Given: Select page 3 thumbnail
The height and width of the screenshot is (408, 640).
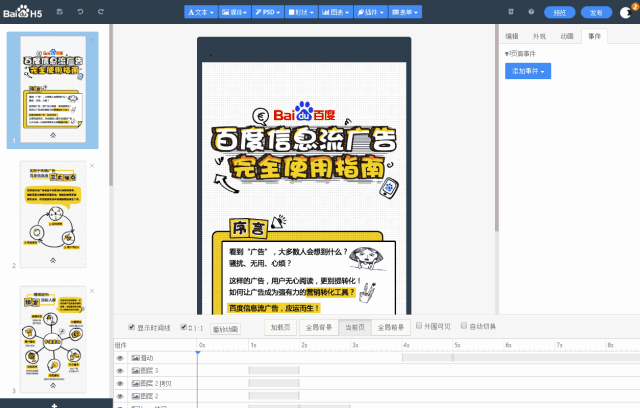Looking at the screenshot, I should tap(53, 339).
